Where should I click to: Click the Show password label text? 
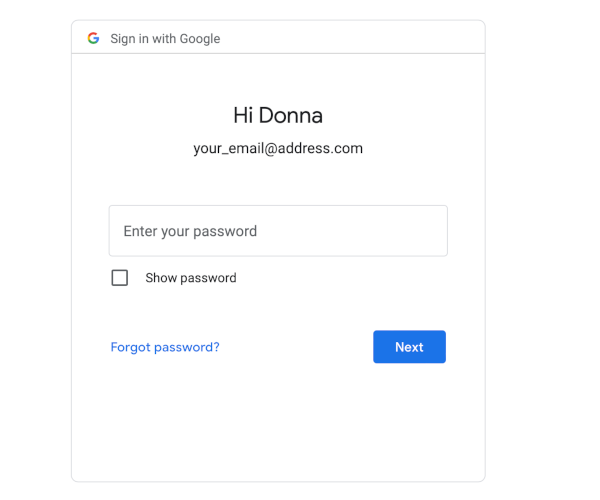pos(191,278)
